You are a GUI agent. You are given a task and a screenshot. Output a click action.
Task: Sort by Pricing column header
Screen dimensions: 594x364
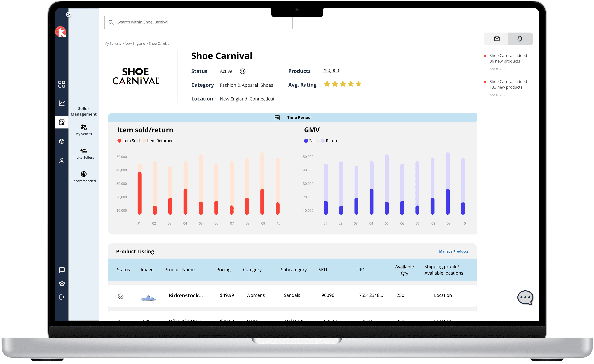pyautogui.click(x=223, y=270)
